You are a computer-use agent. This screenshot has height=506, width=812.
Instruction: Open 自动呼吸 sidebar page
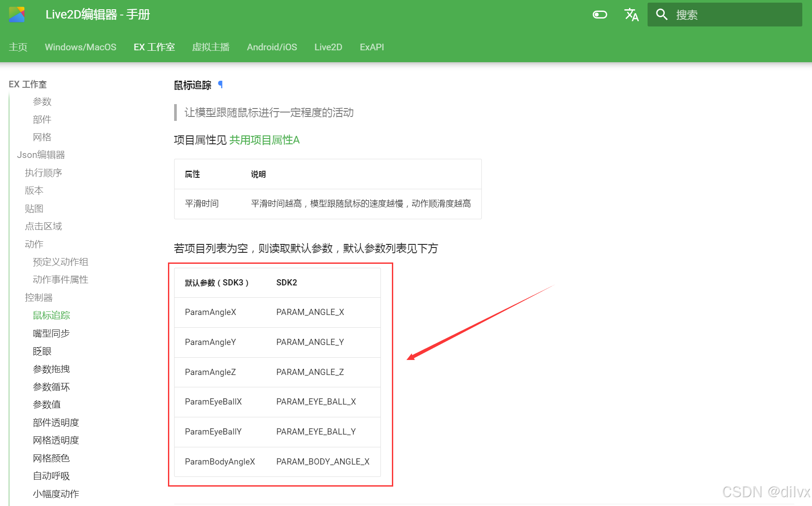pyautogui.click(x=52, y=476)
